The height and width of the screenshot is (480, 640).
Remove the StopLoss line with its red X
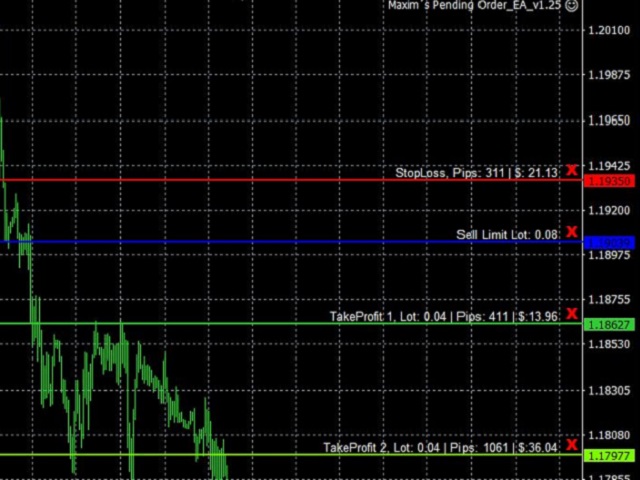click(x=572, y=170)
